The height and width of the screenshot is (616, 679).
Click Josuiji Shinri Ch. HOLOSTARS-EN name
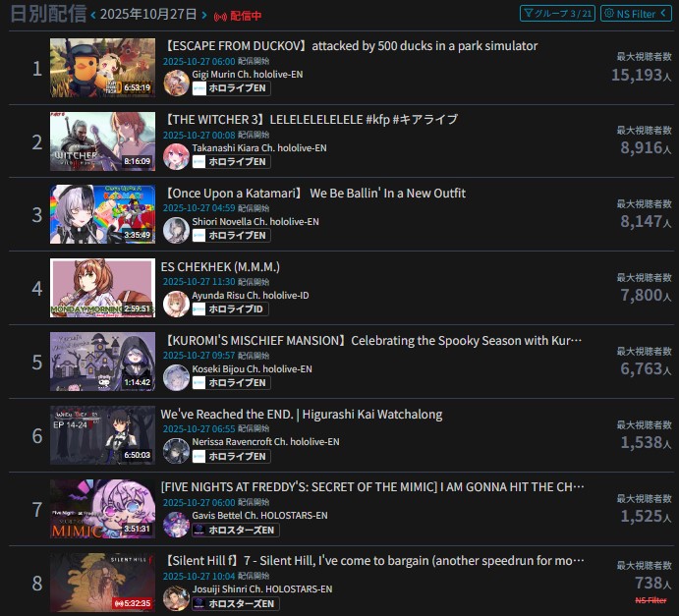click(262, 589)
